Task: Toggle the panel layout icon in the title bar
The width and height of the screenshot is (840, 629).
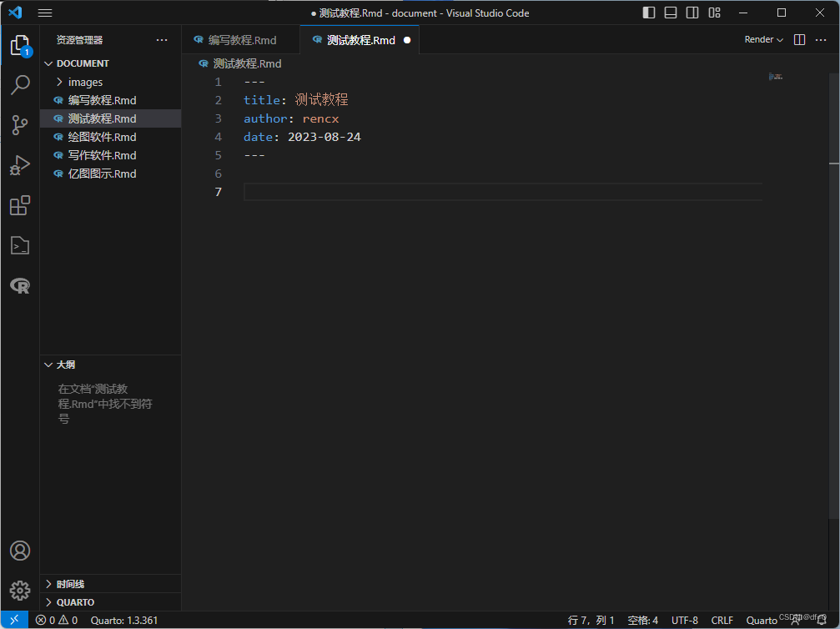Action: pos(671,13)
